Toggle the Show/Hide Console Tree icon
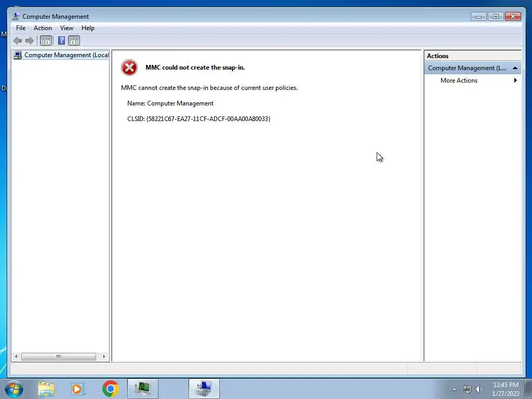532x399 pixels. click(x=46, y=41)
